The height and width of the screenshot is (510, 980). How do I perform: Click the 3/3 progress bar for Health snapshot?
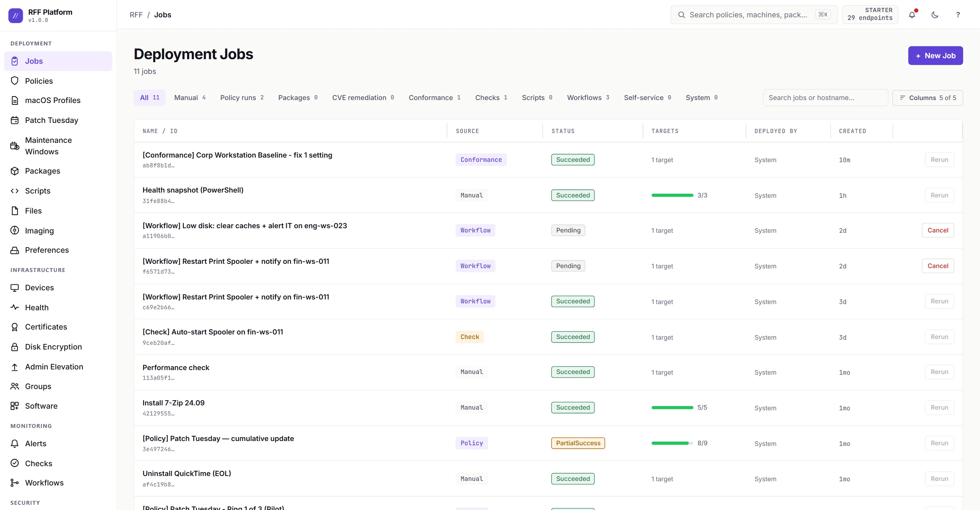[672, 195]
